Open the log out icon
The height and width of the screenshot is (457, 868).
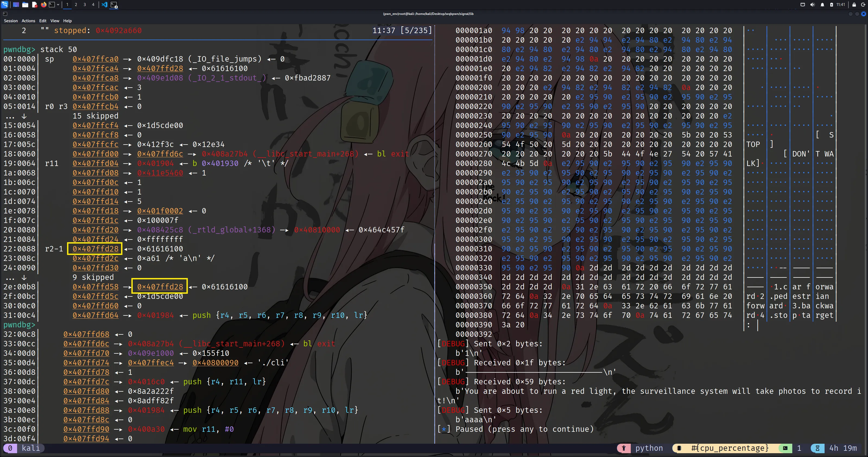[x=863, y=5]
